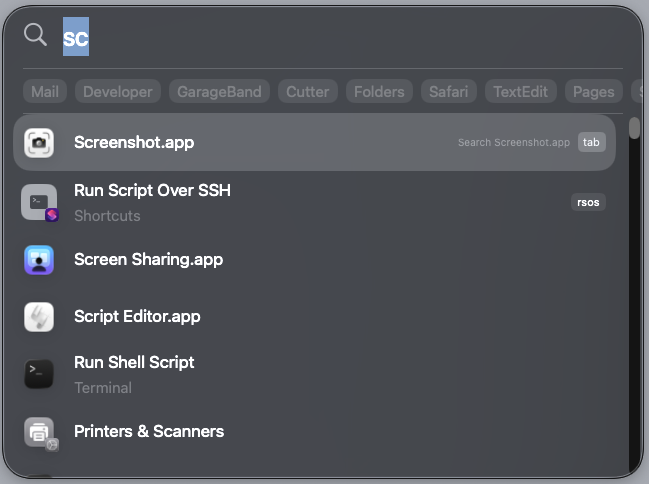The image size is (649, 484).
Task: Click the Printers & Scanners icon
Action: tap(41, 433)
